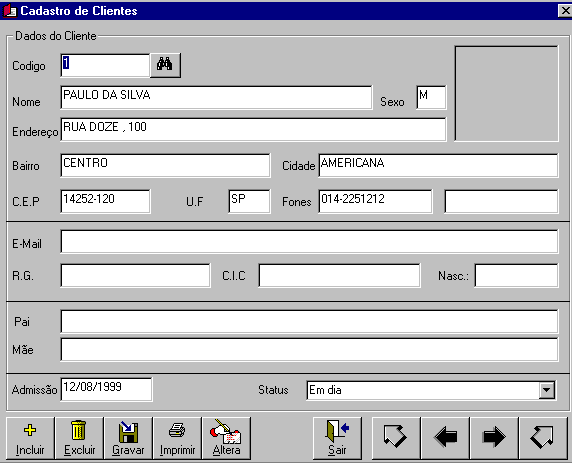
Task: Go to the first record with the outlined arrow
Action: pyautogui.click(x=396, y=438)
